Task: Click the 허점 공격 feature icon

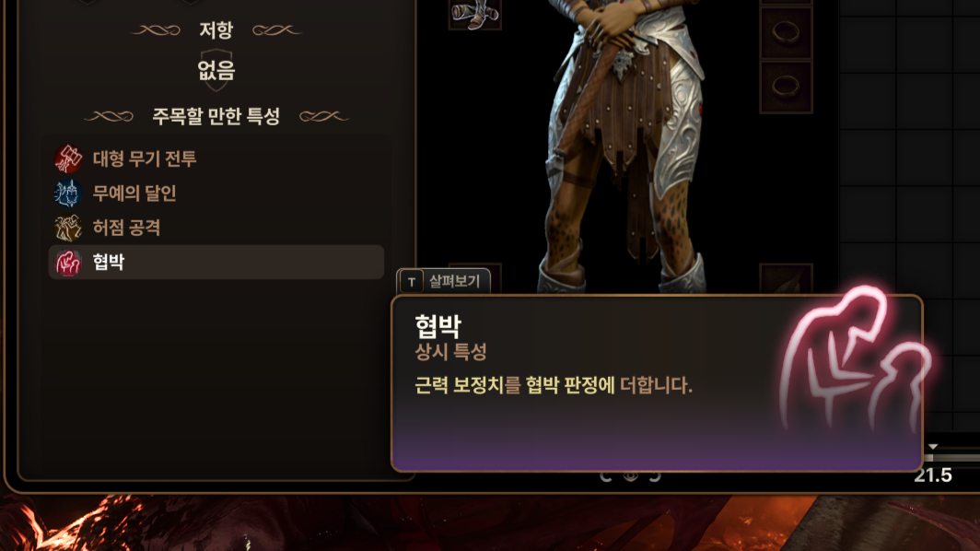Action: pyautogui.click(x=67, y=228)
